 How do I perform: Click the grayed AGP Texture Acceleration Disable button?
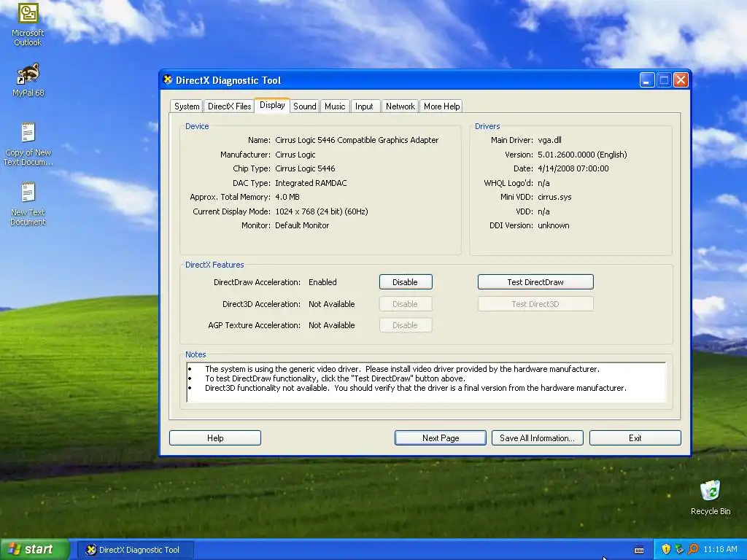406,325
